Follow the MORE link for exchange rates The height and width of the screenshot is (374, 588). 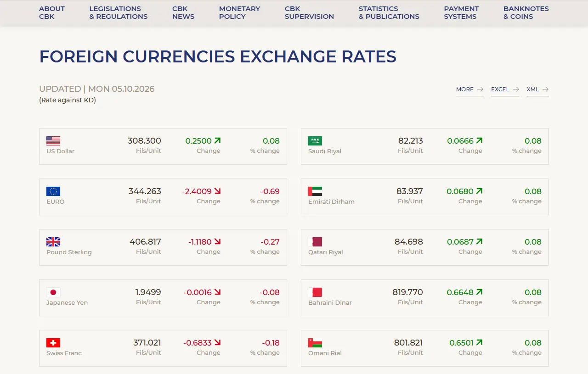click(x=469, y=89)
